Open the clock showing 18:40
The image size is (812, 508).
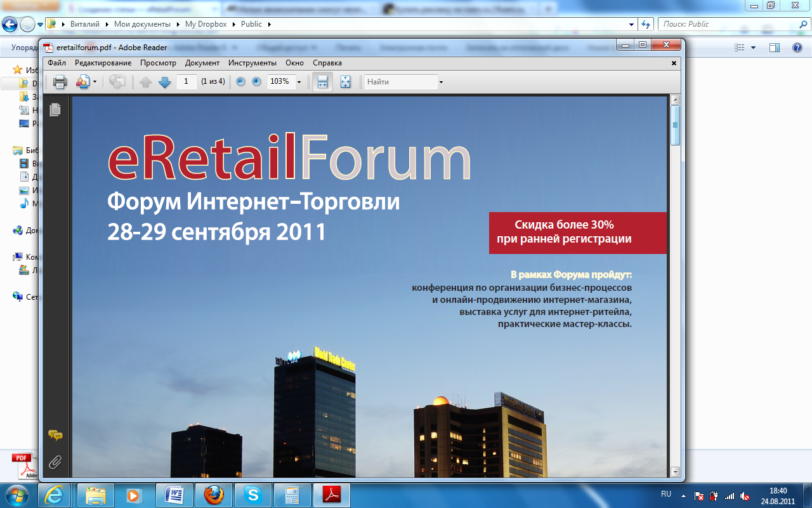[x=778, y=495]
